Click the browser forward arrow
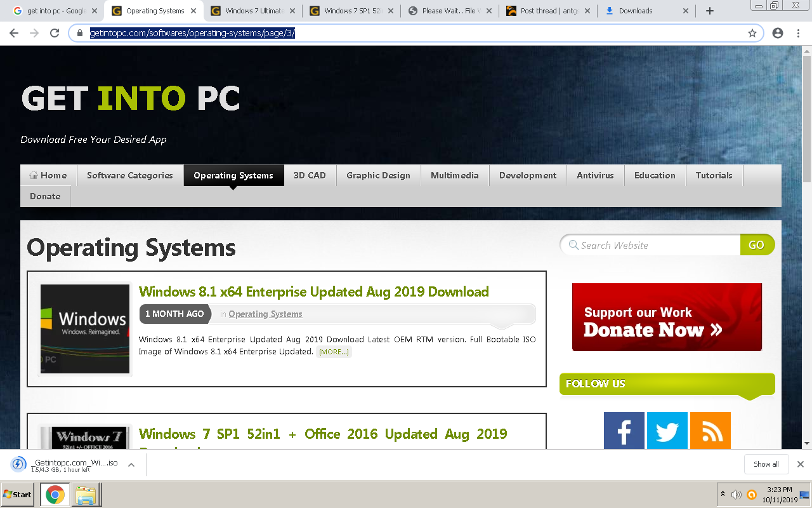812x508 pixels. (x=34, y=33)
